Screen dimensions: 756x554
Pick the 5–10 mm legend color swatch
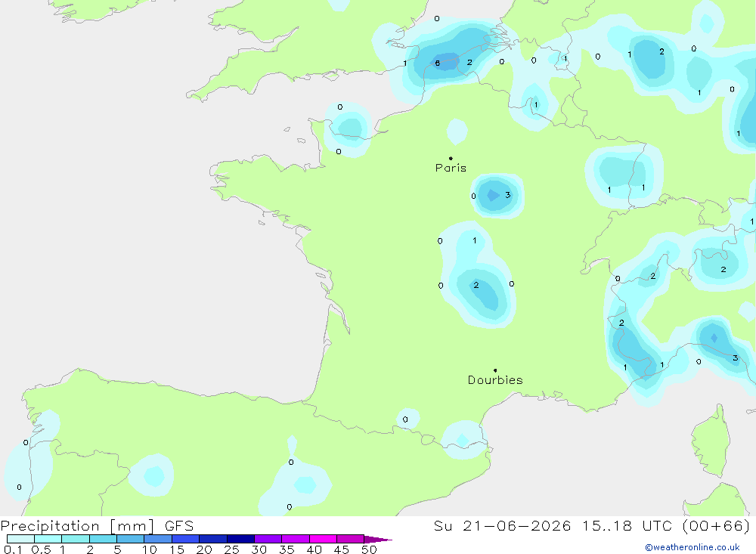click(x=130, y=539)
